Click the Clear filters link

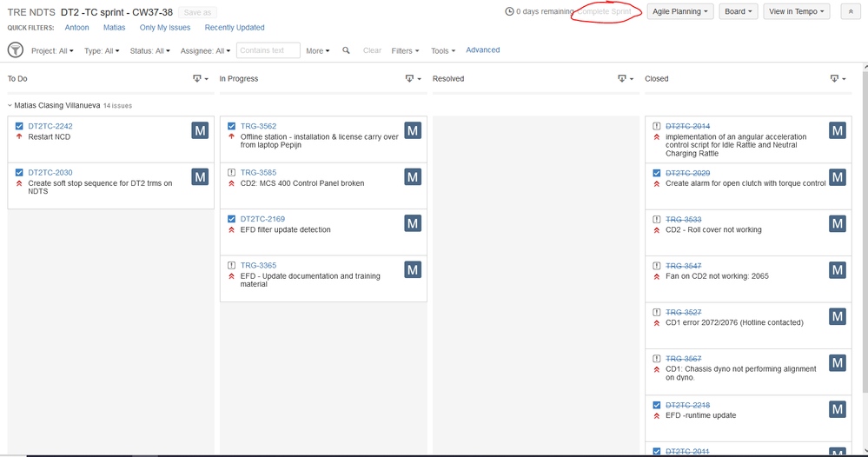coord(372,50)
